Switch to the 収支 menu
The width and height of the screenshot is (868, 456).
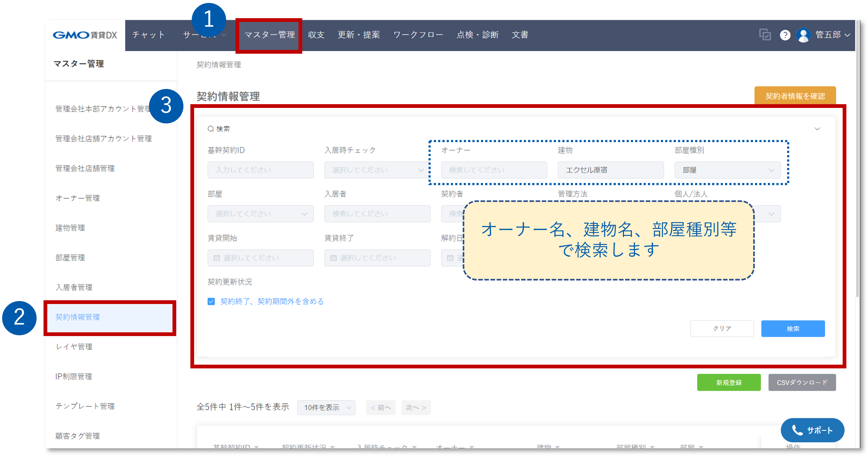tap(316, 35)
